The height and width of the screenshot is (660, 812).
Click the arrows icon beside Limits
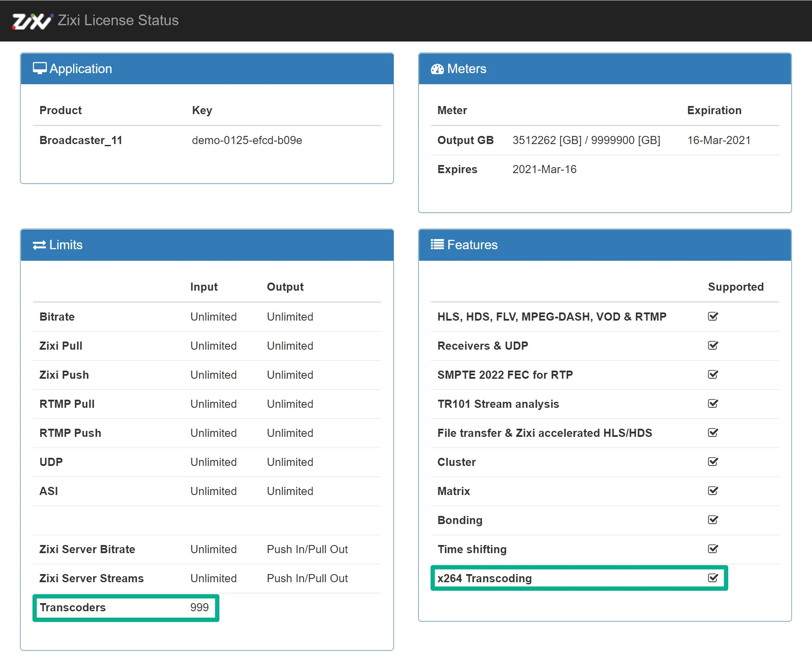point(39,245)
